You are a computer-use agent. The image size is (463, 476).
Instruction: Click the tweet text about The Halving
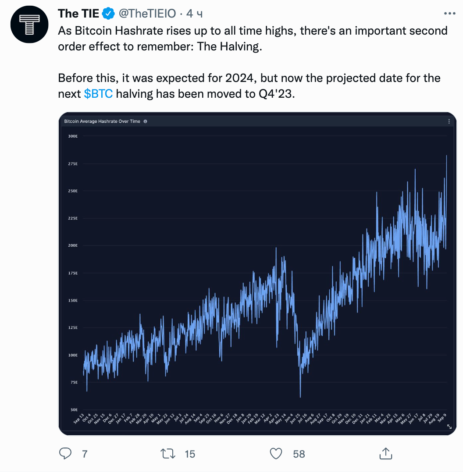pos(253,38)
